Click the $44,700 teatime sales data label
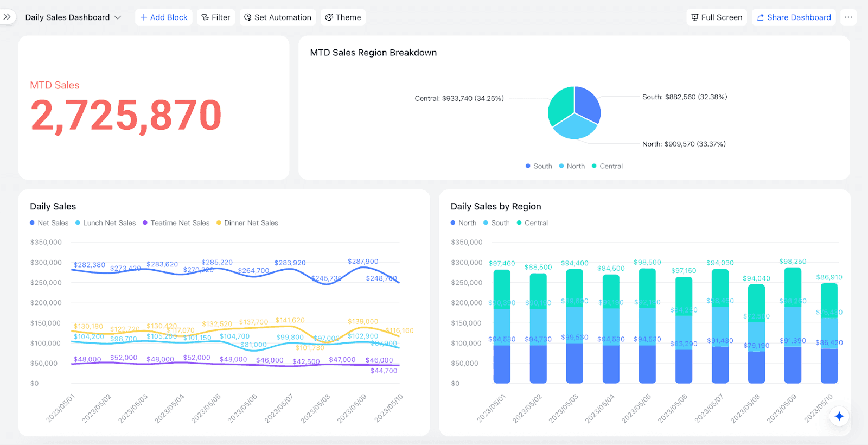The height and width of the screenshot is (445, 868). (384, 371)
